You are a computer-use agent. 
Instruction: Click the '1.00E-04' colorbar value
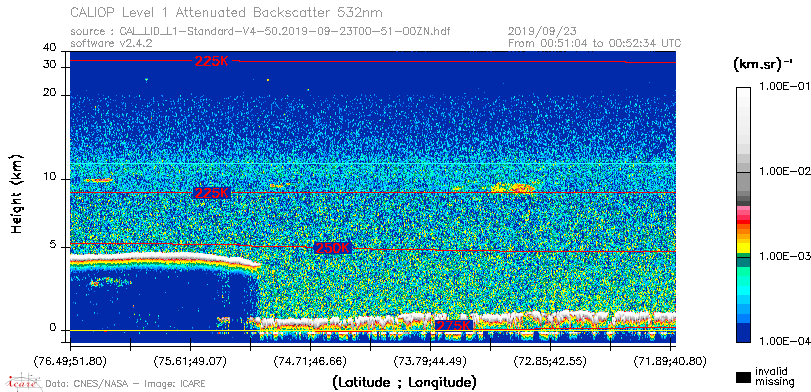pos(784,341)
